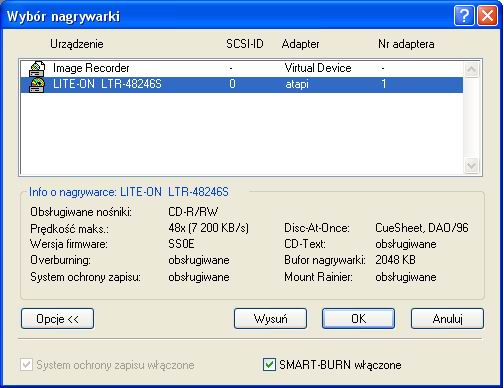
Task: Click the LITE-ON recorder drive icon
Action: click(37, 85)
